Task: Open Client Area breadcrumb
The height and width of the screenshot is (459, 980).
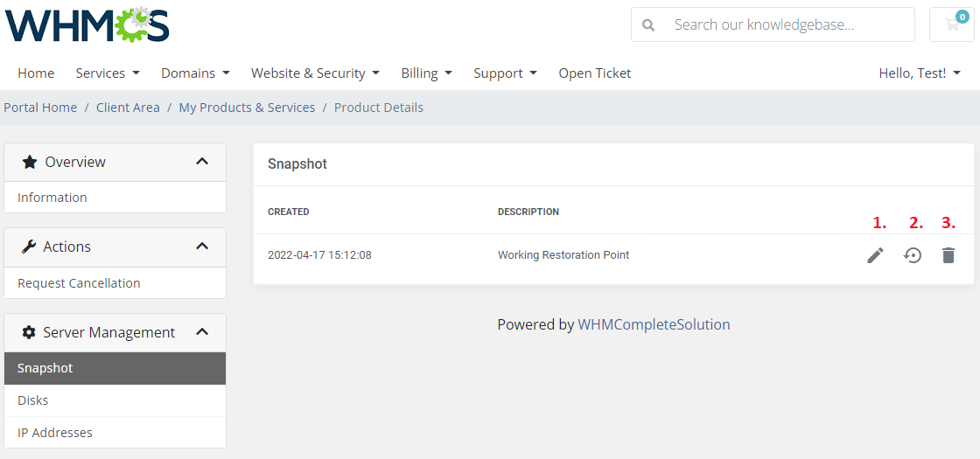Action: point(128,108)
